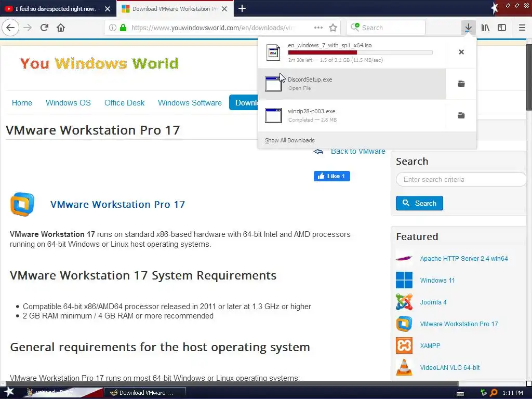
Task: Click the Joomla logo icon
Action: 404,302
